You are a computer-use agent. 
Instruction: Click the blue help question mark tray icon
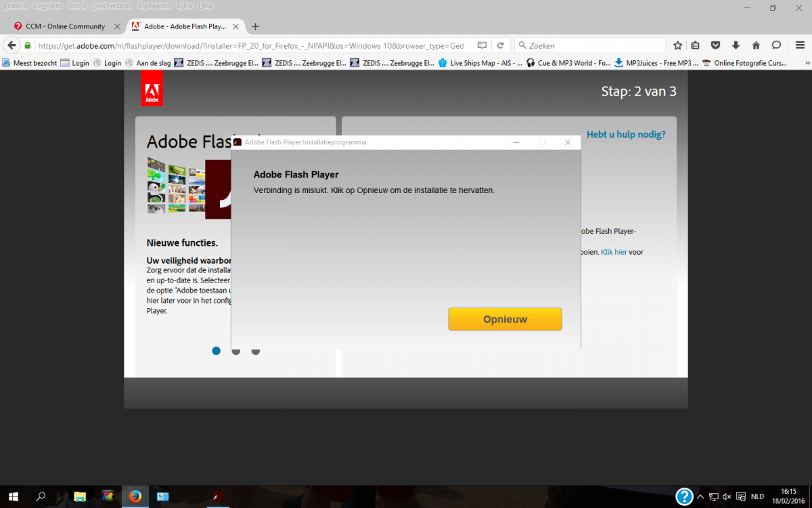click(x=684, y=496)
